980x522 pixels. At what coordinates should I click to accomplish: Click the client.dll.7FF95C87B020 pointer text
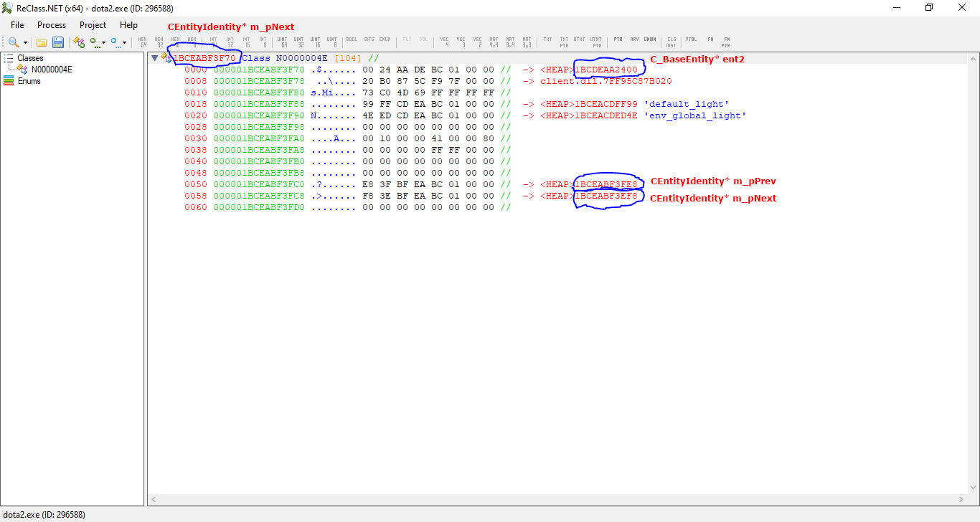point(606,81)
